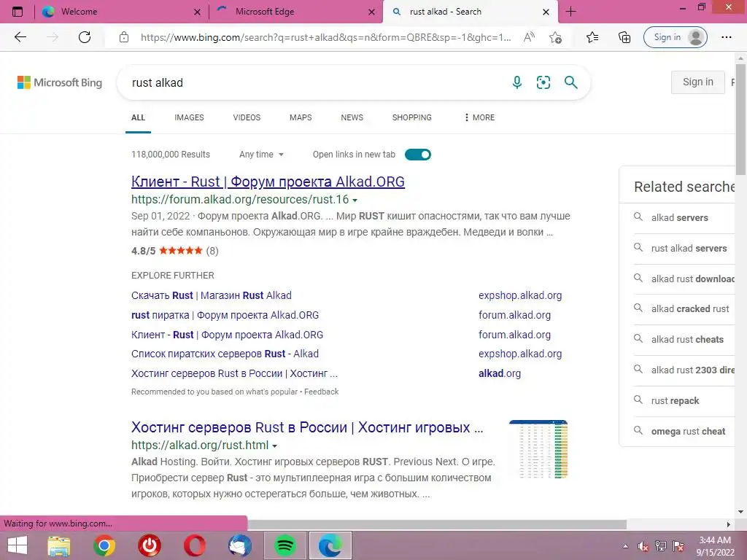Viewport: 747px width, 560px height.
Task: Select the SHOPPING search tab
Action: pos(412,117)
